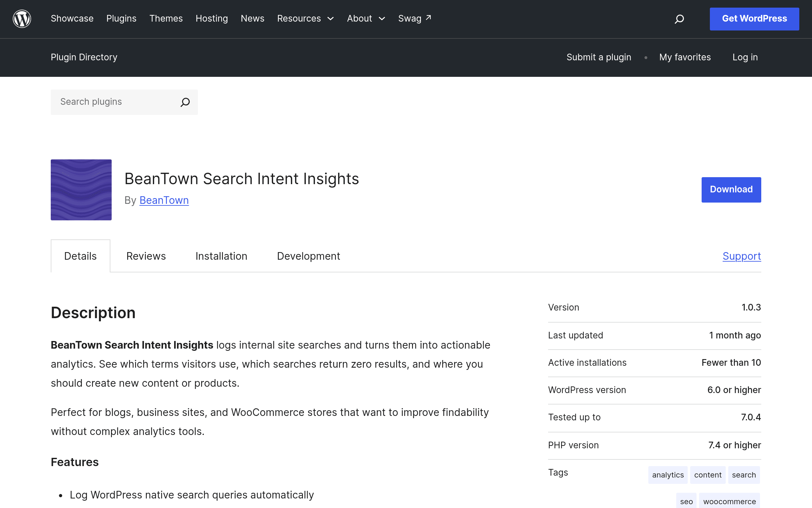Click the '1 month ago' last updated value
This screenshot has width=812, height=508.
tap(735, 335)
